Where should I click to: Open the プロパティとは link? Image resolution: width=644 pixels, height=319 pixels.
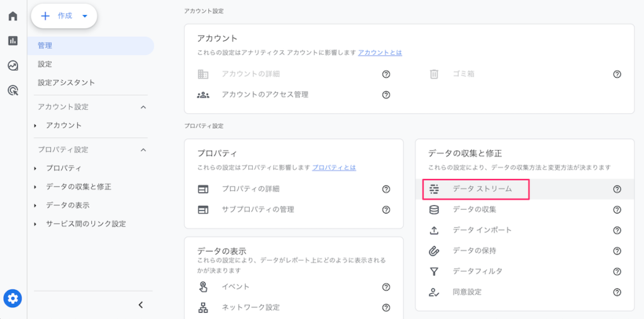[x=334, y=168]
